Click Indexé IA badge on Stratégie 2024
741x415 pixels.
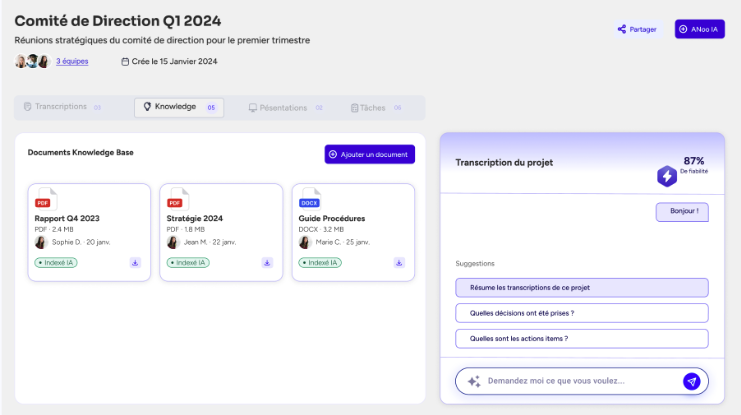(x=188, y=263)
